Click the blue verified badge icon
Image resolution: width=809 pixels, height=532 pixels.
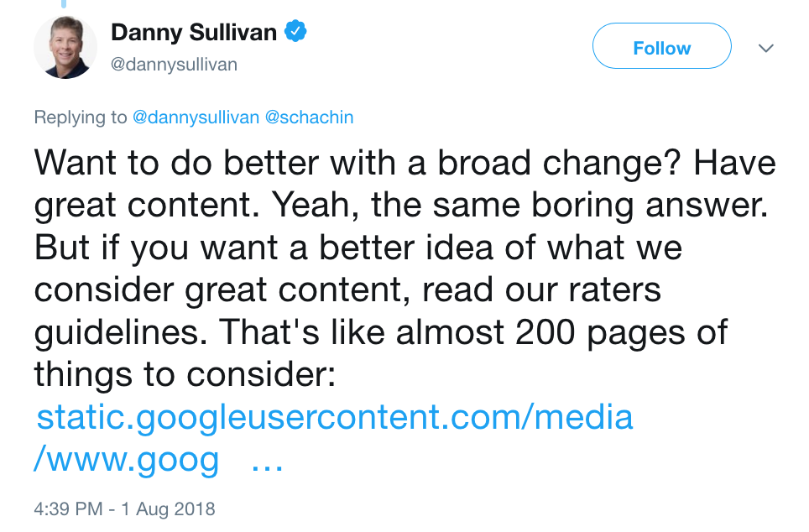(x=295, y=33)
